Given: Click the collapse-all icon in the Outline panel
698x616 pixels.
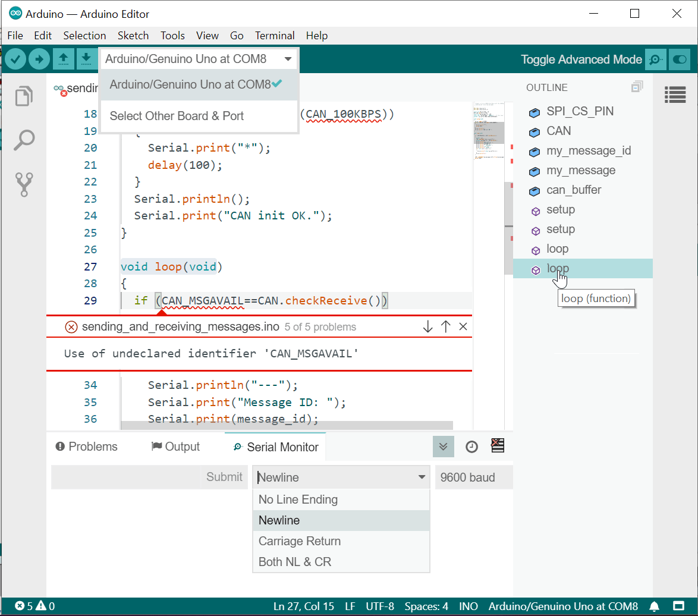Looking at the screenshot, I should (x=637, y=86).
